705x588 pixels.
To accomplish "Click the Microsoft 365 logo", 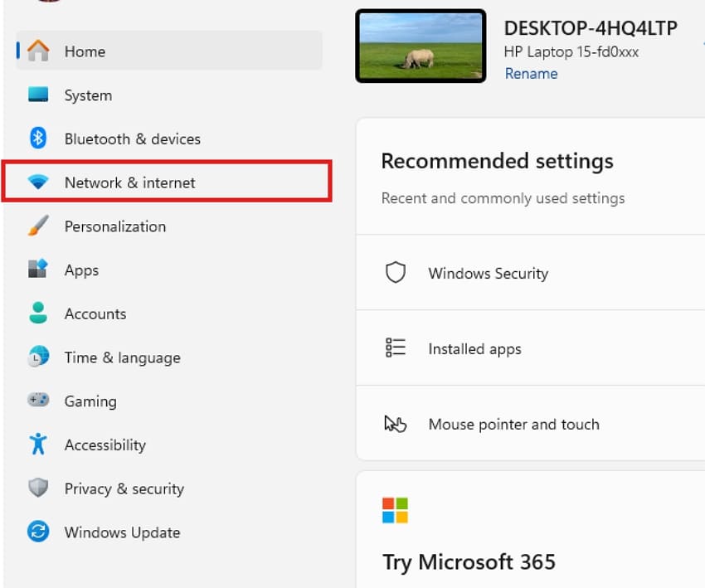I will pos(395,510).
